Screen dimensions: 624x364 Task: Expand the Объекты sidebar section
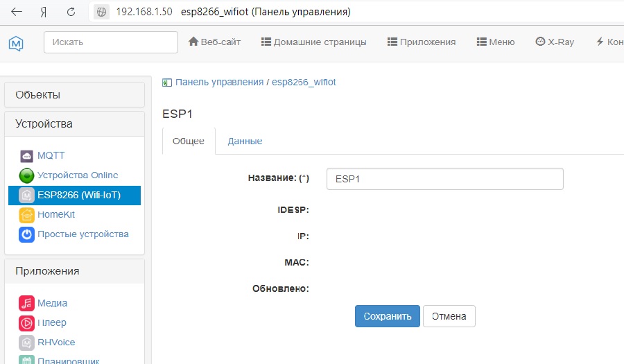pos(74,95)
